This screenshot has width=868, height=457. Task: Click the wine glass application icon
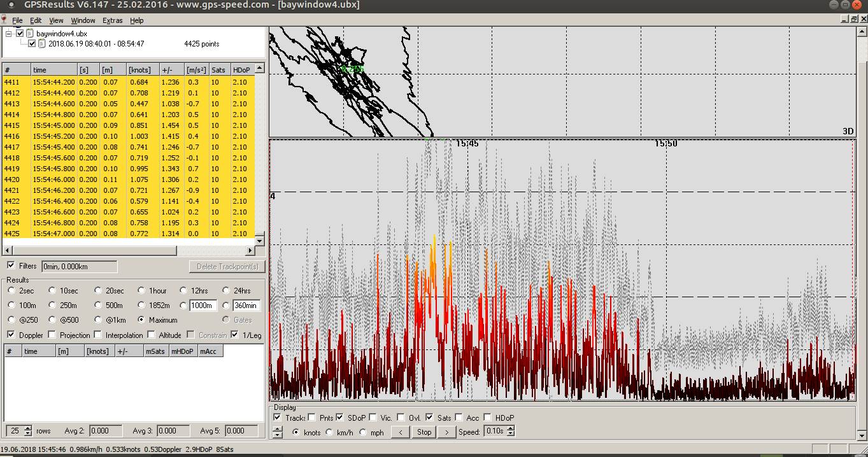point(4,20)
